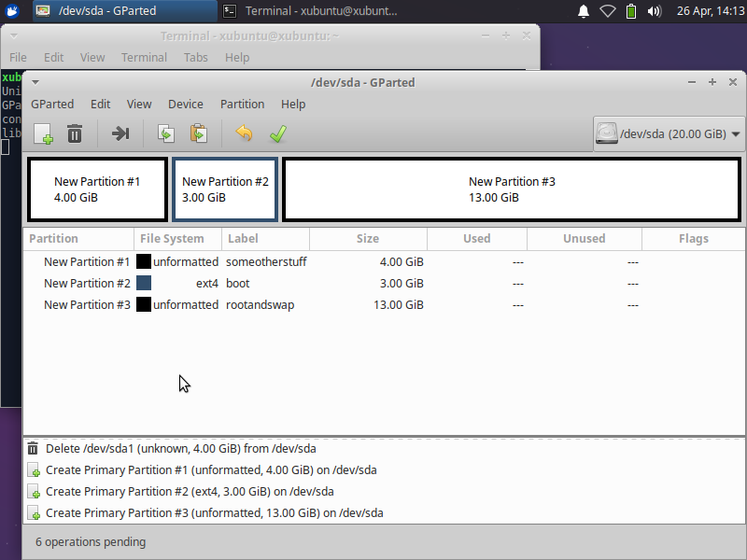Select New Partition #1 block in disk graphic
747x560 pixels.
coord(98,189)
